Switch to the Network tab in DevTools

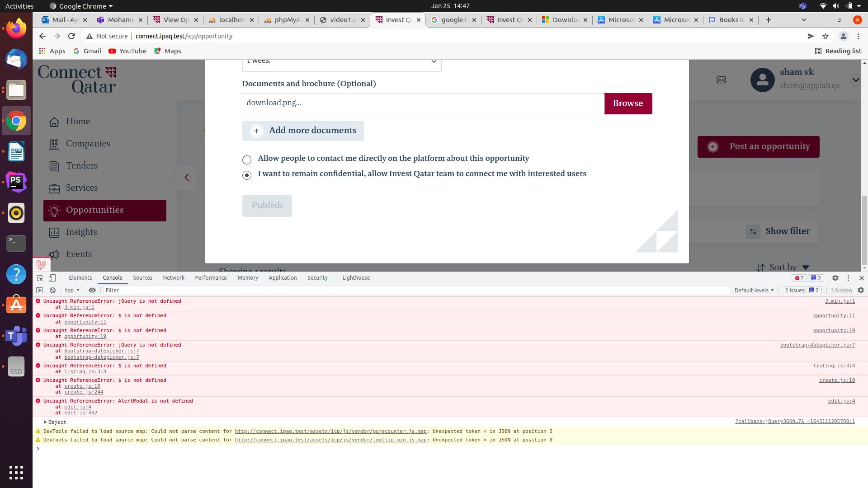click(x=174, y=278)
